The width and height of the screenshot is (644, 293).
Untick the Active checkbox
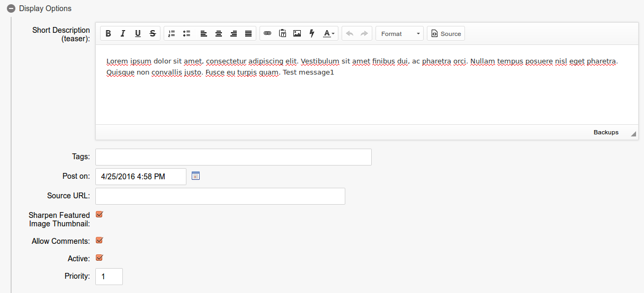[99, 258]
